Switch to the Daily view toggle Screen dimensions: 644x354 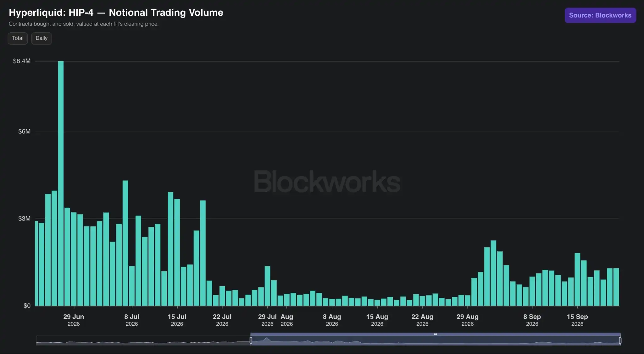(x=42, y=38)
